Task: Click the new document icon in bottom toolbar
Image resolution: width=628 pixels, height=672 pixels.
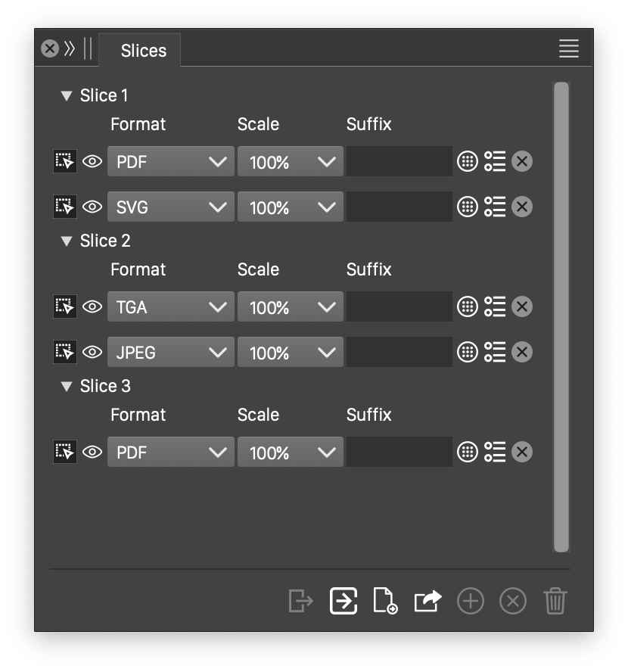Action: tap(385, 602)
